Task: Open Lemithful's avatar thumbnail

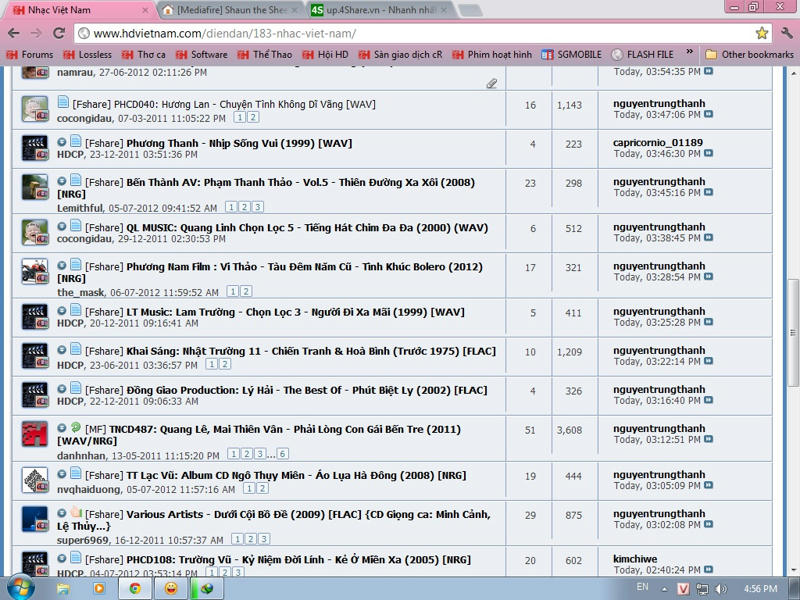Action: click(x=35, y=187)
